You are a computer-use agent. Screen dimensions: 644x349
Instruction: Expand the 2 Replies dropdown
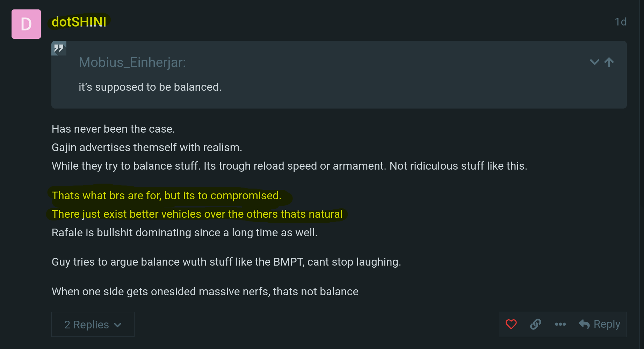click(93, 325)
